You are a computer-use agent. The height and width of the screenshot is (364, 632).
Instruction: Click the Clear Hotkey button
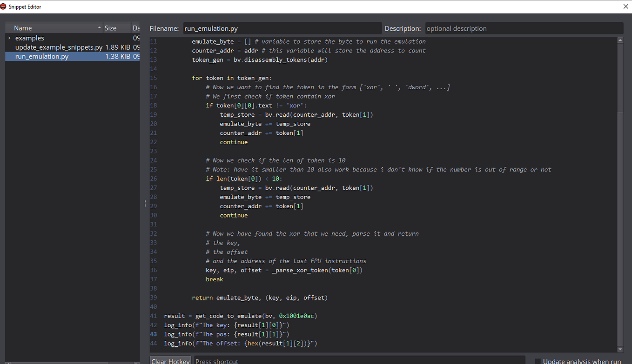[x=170, y=361]
